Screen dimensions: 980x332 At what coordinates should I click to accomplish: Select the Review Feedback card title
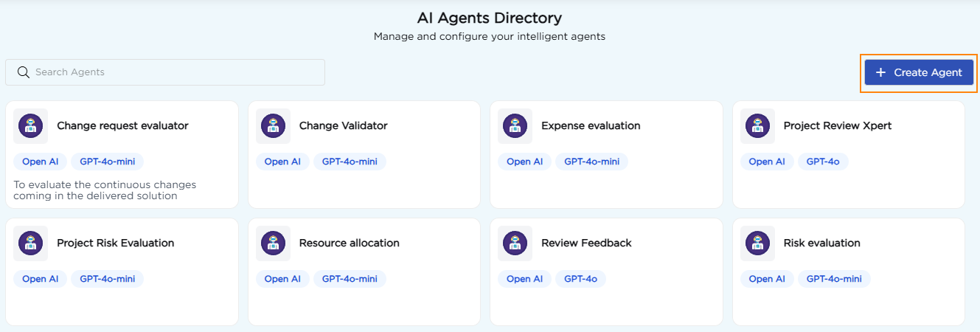[586, 243]
